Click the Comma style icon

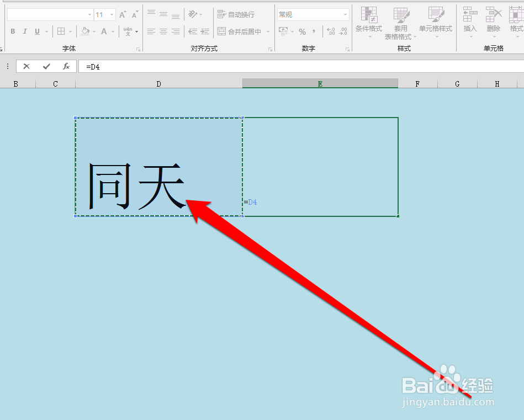click(x=315, y=31)
